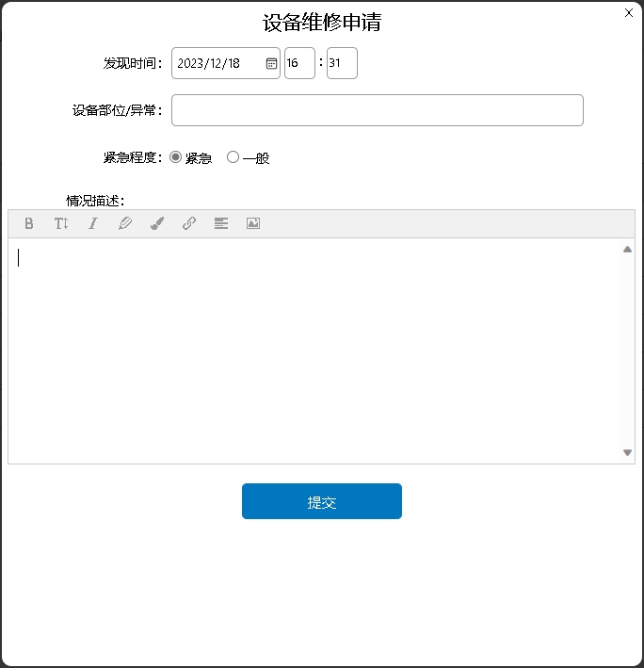The width and height of the screenshot is (644, 668).
Task: Open the text alignment options
Action: coord(221,223)
